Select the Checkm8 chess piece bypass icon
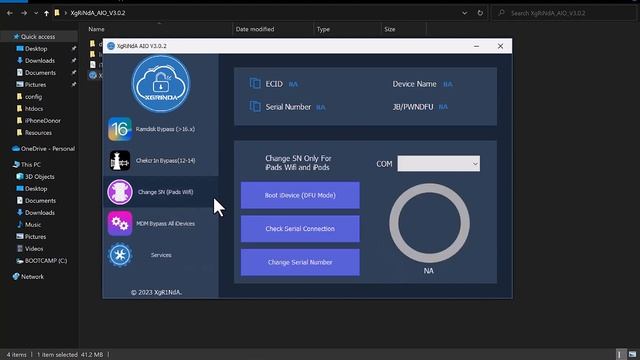Image resolution: width=640 pixels, height=360 pixels. (120, 160)
